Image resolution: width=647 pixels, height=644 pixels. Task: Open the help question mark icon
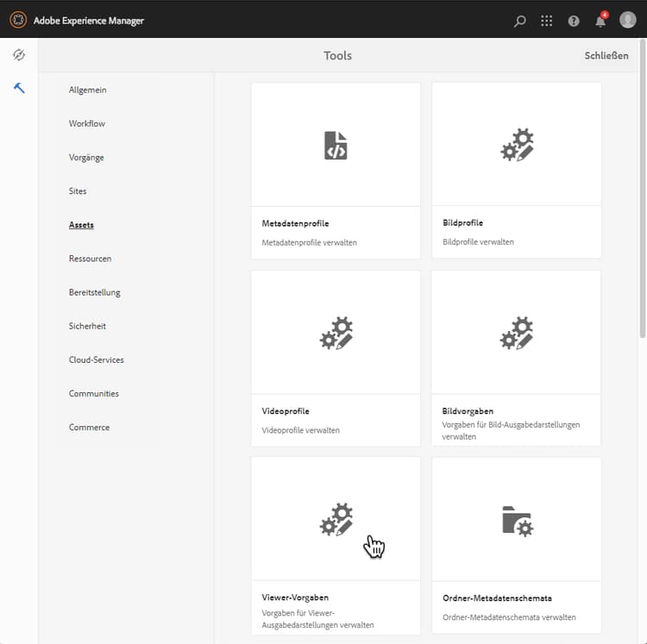coord(574,21)
